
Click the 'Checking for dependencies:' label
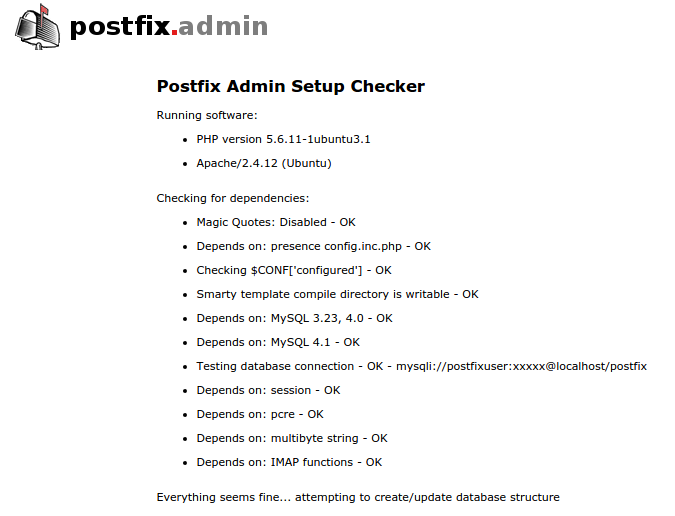tap(233, 198)
